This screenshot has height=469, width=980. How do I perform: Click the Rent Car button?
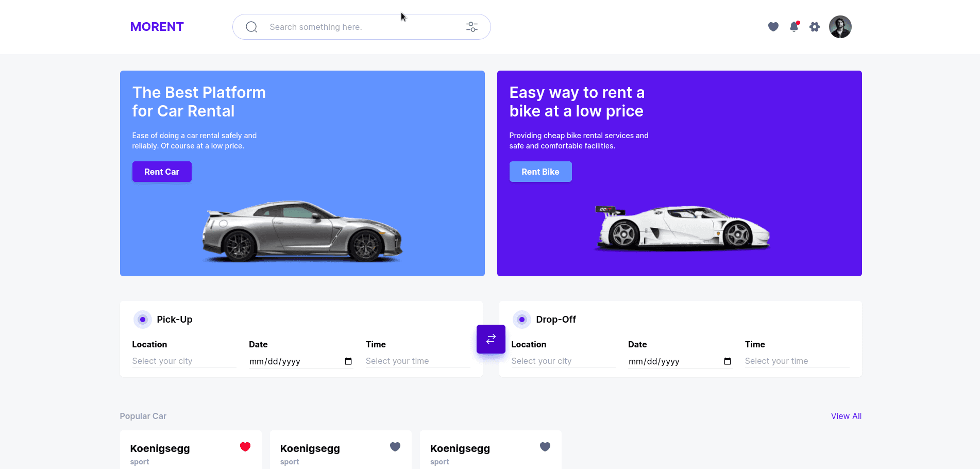click(162, 172)
